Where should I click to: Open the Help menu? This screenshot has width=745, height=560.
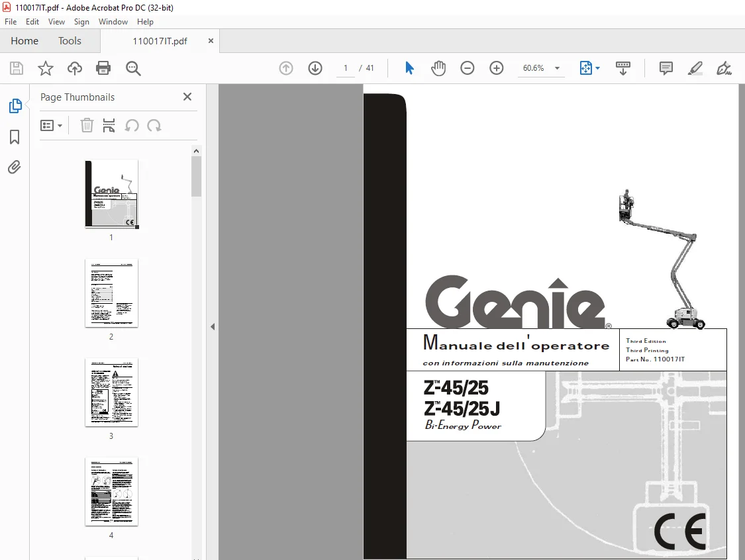145,22
